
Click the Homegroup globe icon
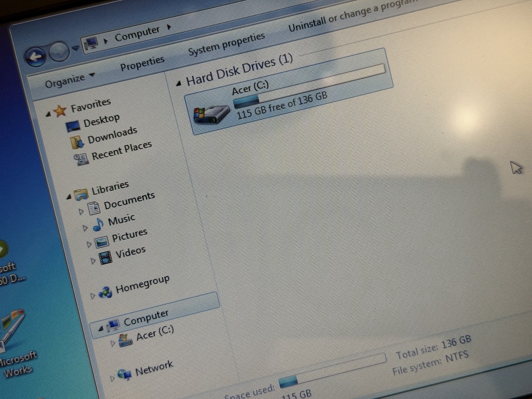105,293
